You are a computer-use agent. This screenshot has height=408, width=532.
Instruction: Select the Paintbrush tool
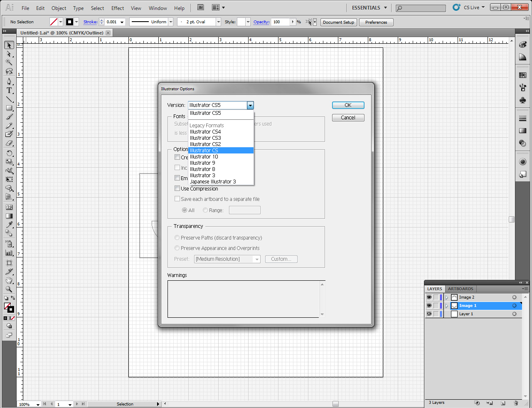9,116
